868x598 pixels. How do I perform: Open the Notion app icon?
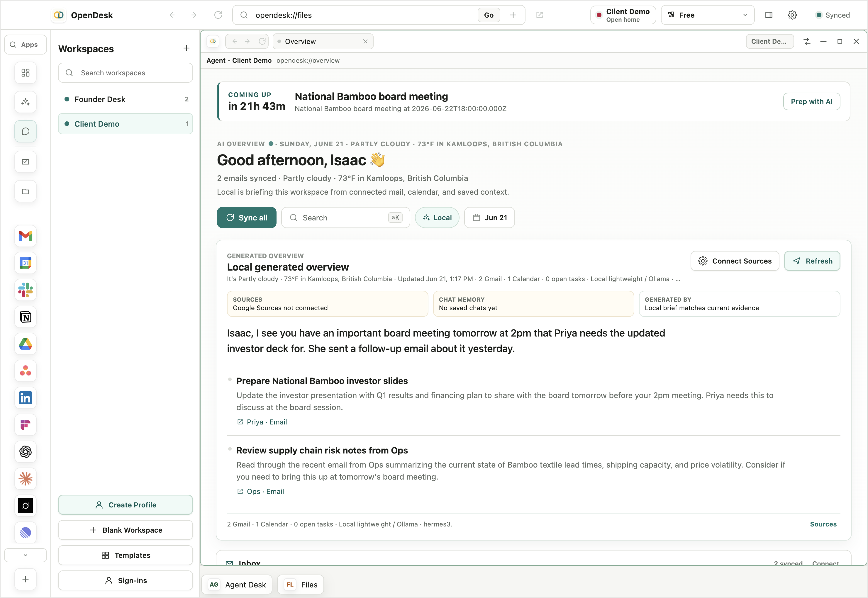point(26,317)
